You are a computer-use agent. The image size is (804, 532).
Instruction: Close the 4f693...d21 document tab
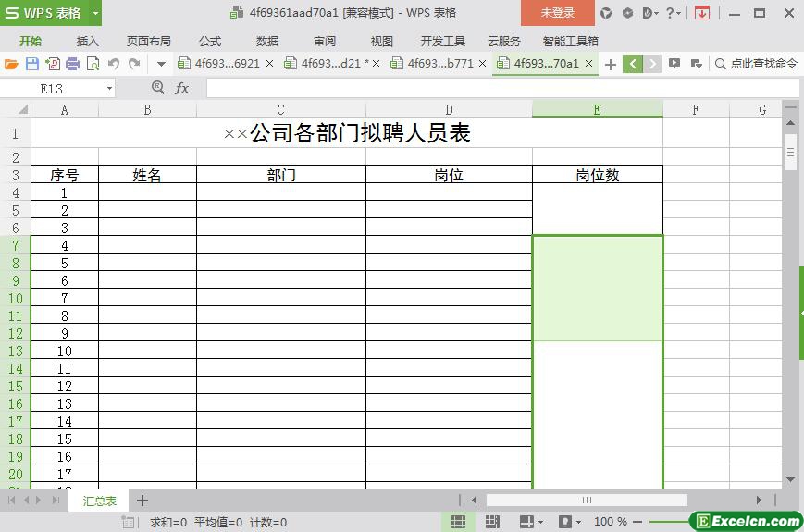[x=377, y=64]
